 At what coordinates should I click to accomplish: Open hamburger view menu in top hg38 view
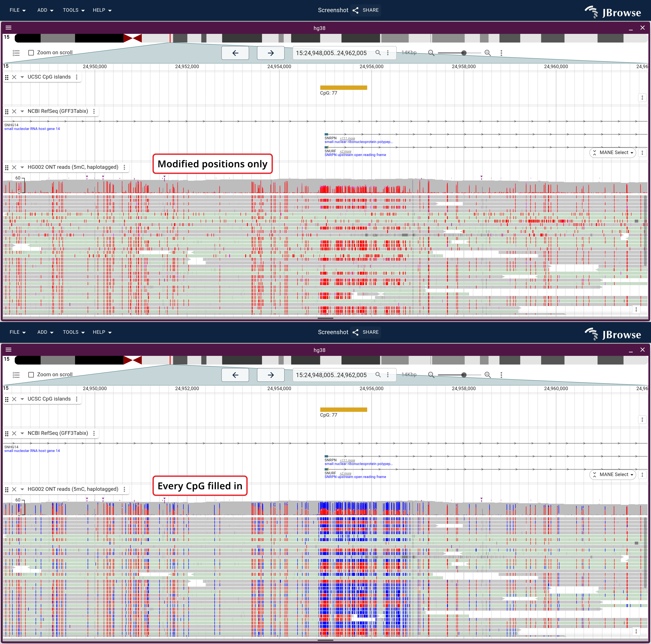tap(9, 28)
